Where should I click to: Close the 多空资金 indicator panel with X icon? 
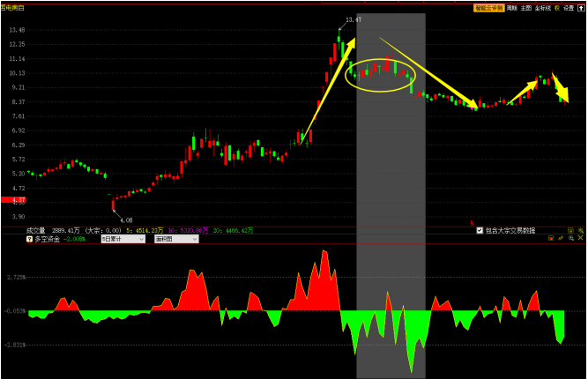[581, 239]
